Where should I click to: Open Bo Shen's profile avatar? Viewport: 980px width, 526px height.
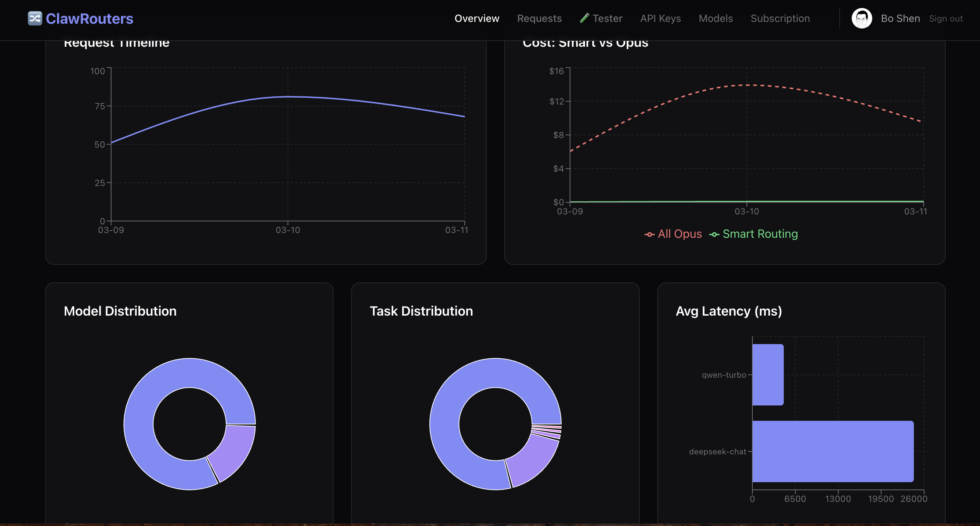(861, 18)
